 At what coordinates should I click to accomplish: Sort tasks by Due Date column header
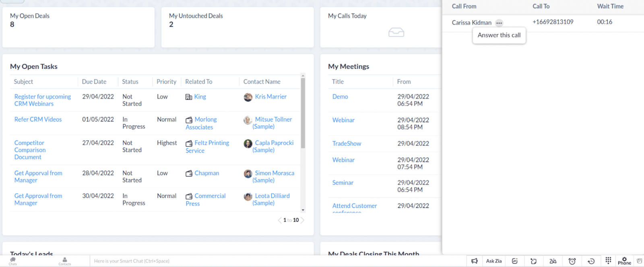[x=94, y=82]
